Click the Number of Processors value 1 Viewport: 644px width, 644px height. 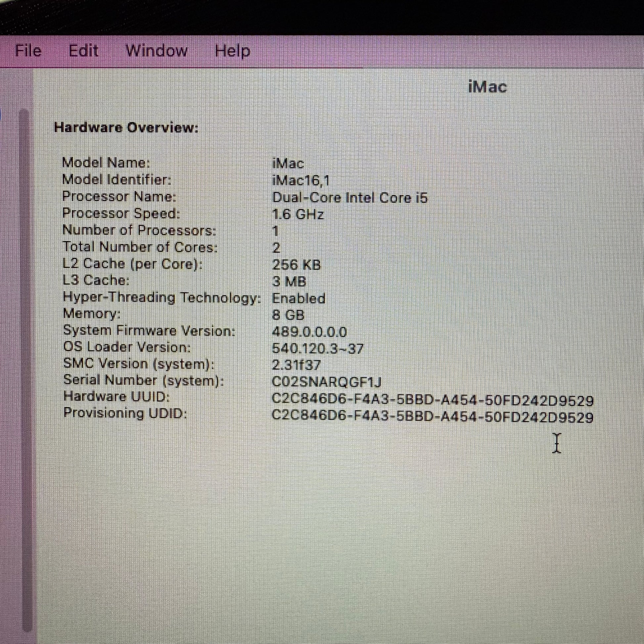276,231
